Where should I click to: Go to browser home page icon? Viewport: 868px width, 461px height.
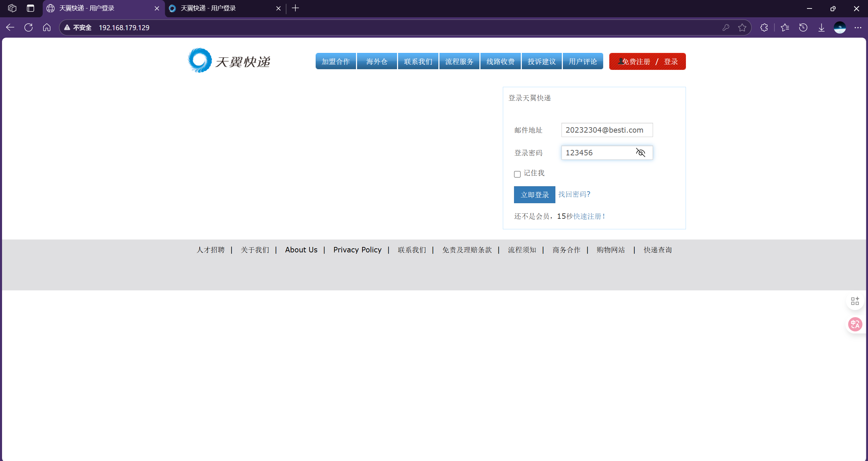coord(47,27)
